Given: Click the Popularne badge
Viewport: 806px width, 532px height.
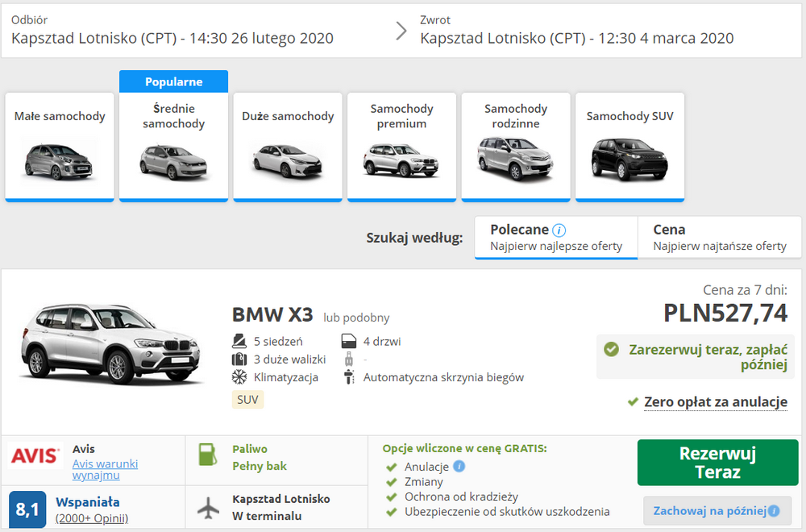Looking at the screenshot, I should 174,81.
